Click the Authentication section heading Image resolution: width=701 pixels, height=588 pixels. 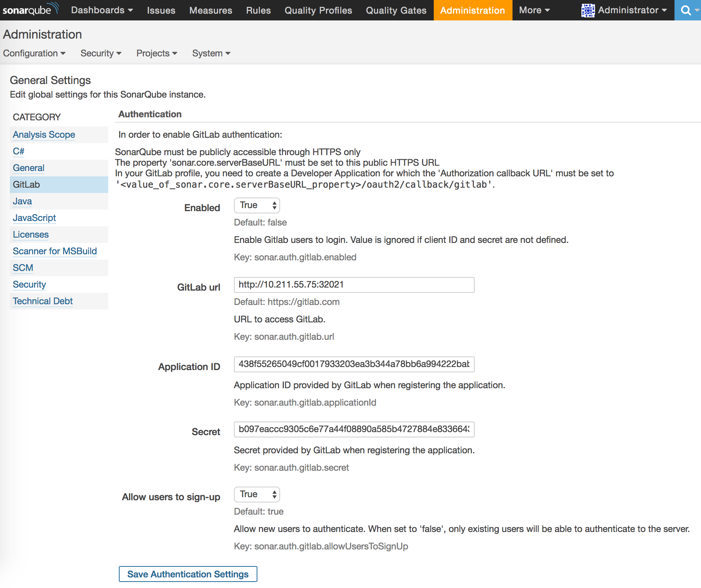pos(150,114)
